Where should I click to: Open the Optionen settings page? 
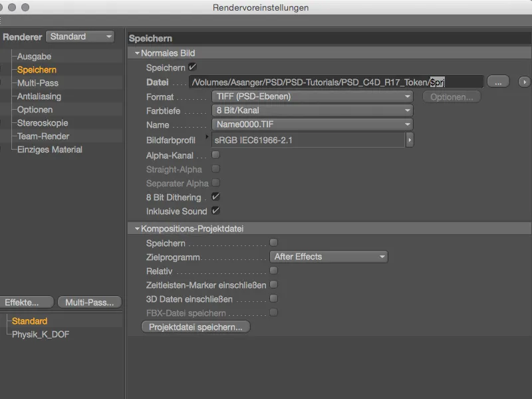point(35,110)
